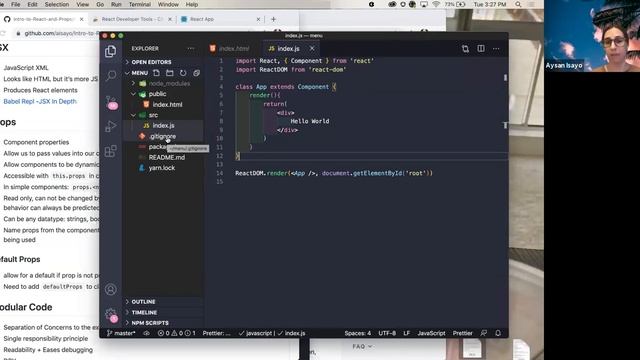The height and width of the screenshot is (360, 640).
Task: Open the Explorer view in activity bar
Action: pos(110,51)
